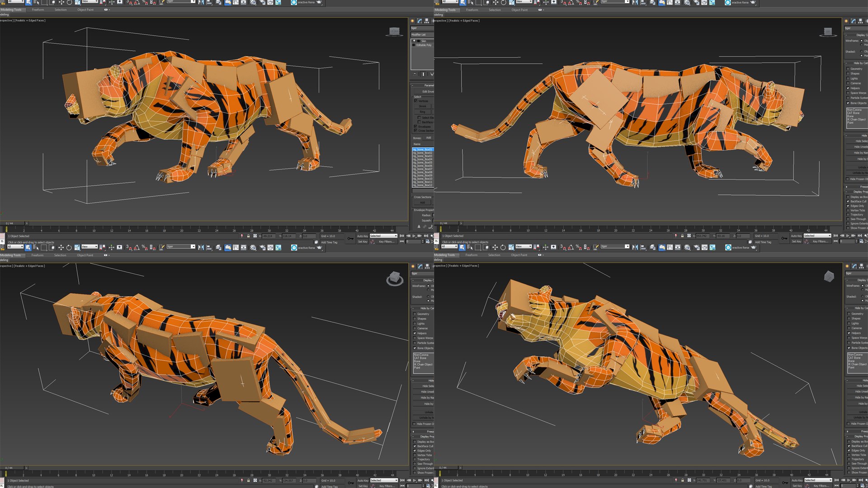Enable the Geometry checkbox in top-right Hide by Category

(x=848, y=69)
